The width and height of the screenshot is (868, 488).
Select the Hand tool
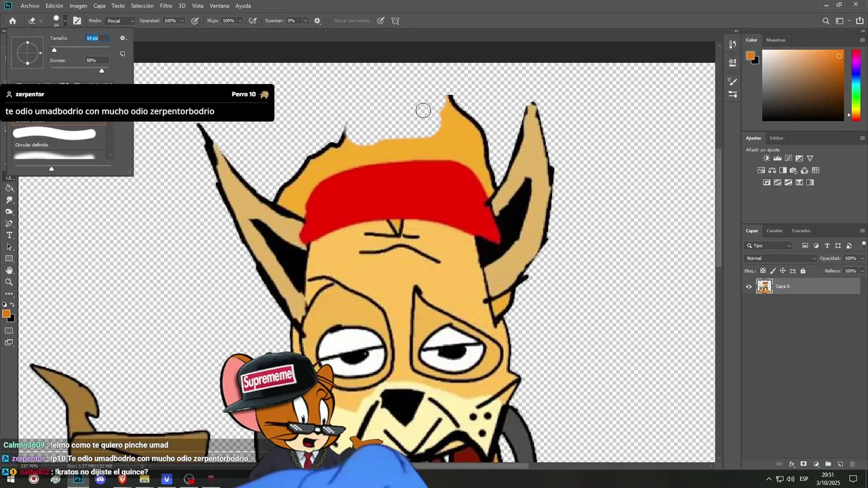click(x=9, y=270)
